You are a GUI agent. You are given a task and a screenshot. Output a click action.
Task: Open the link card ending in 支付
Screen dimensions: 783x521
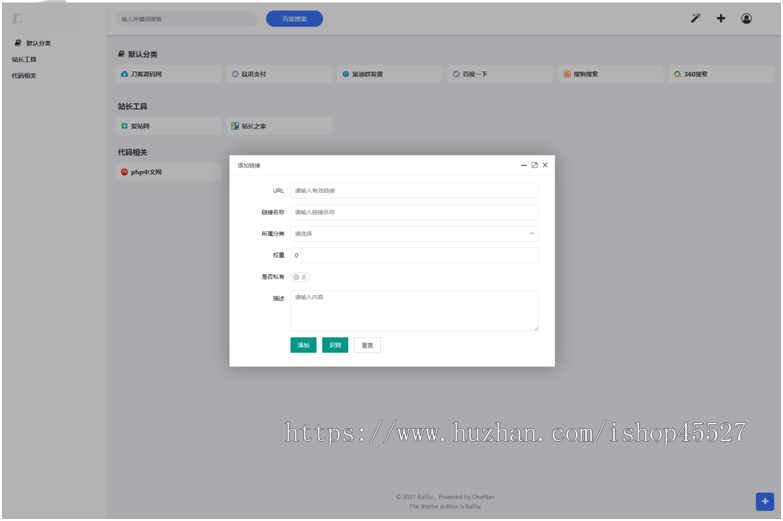tap(279, 74)
